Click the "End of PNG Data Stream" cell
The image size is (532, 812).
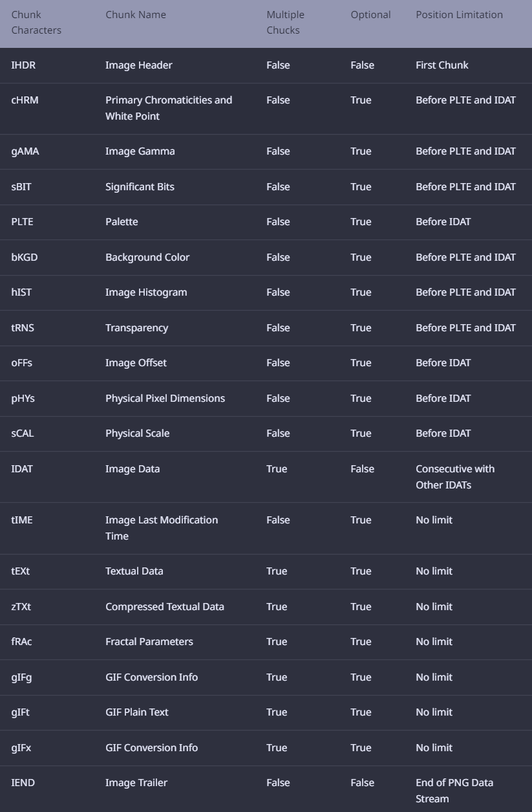point(454,791)
